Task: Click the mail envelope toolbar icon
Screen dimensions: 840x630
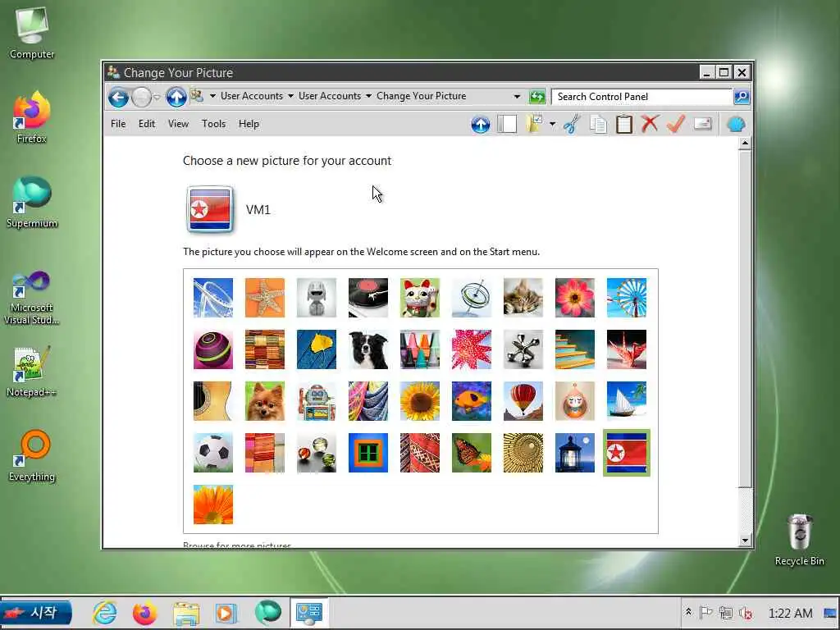Action: point(702,124)
